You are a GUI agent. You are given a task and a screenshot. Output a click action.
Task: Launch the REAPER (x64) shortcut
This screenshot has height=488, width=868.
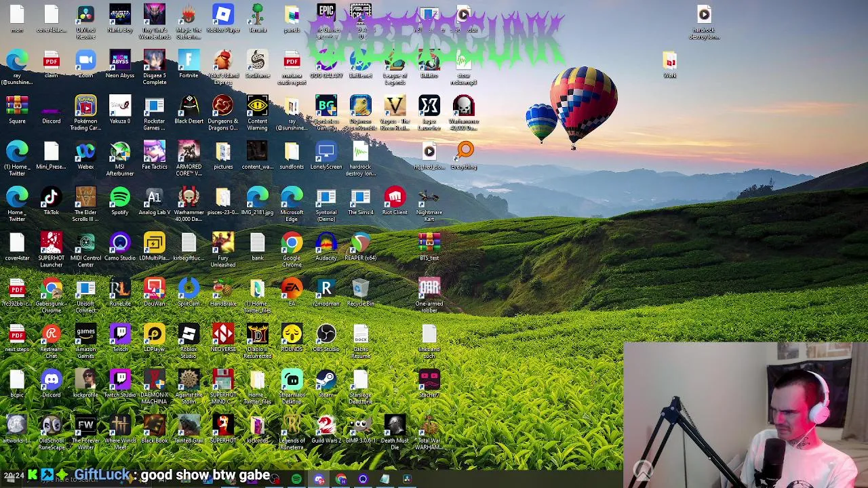coord(361,247)
